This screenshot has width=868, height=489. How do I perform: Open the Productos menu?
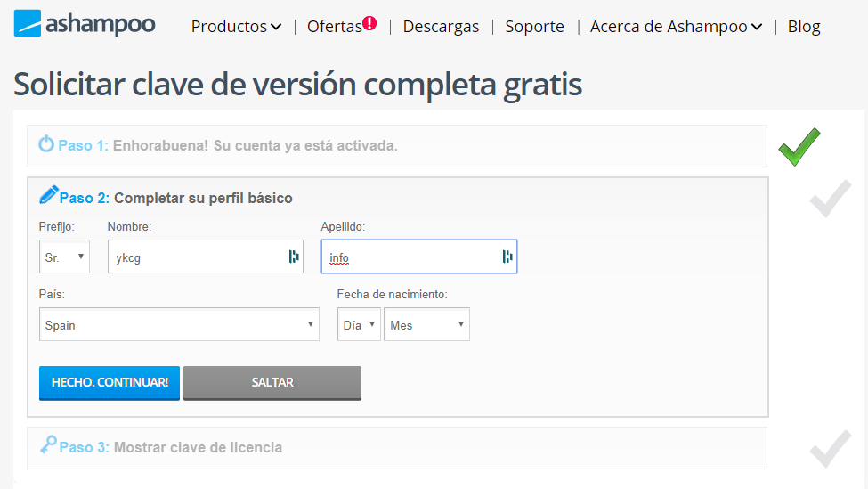point(237,26)
